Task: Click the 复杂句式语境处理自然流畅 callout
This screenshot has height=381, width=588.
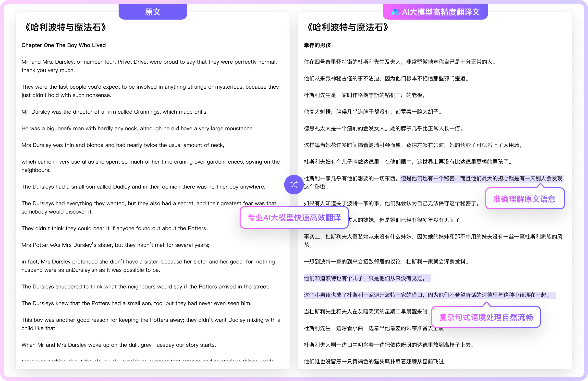Action: [x=486, y=317]
